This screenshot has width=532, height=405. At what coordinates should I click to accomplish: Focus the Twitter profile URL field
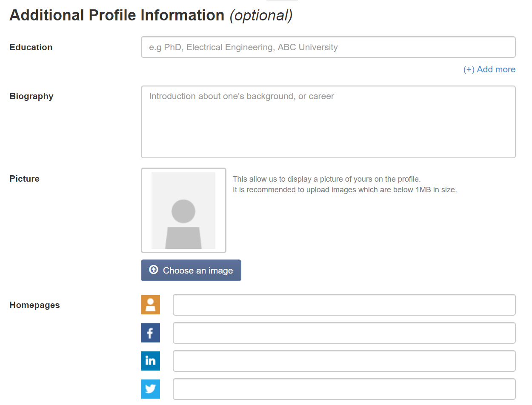pyautogui.click(x=344, y=389)
